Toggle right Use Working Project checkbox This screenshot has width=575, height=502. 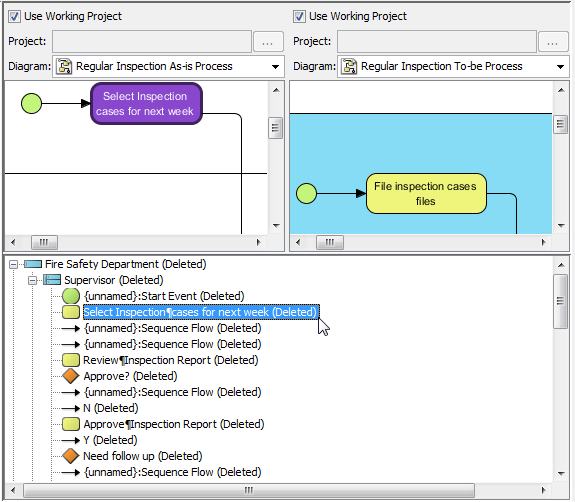299,17
